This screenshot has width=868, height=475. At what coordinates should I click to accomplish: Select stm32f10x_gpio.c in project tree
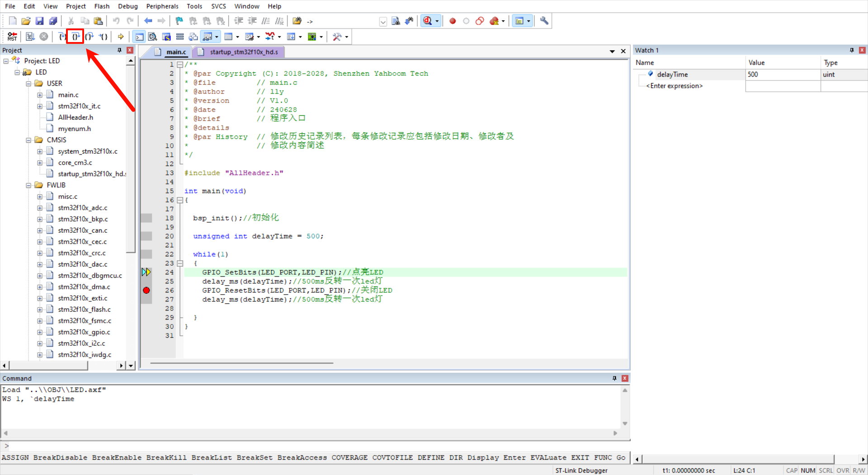click(84, 332)
